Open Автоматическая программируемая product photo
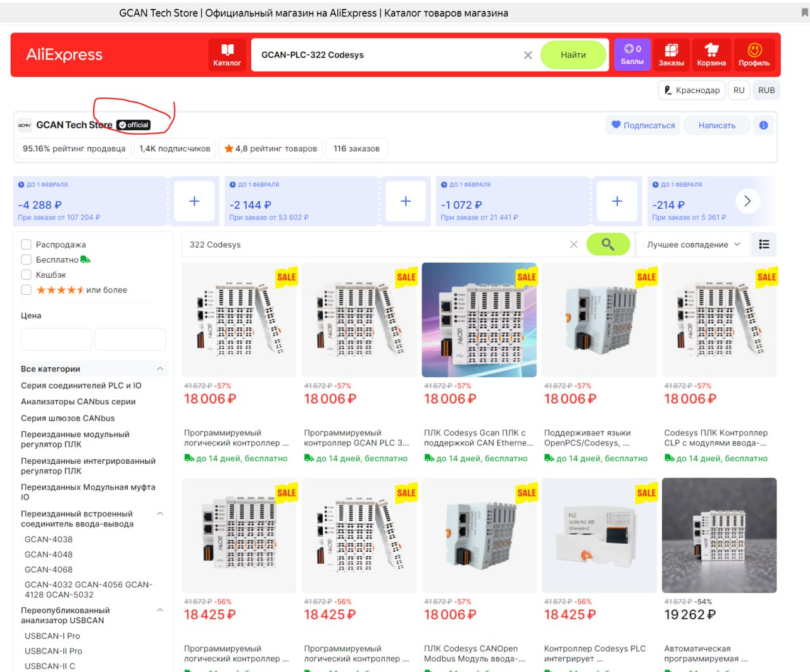This screenshot has height=672, width=810. (x=720, y=535)
